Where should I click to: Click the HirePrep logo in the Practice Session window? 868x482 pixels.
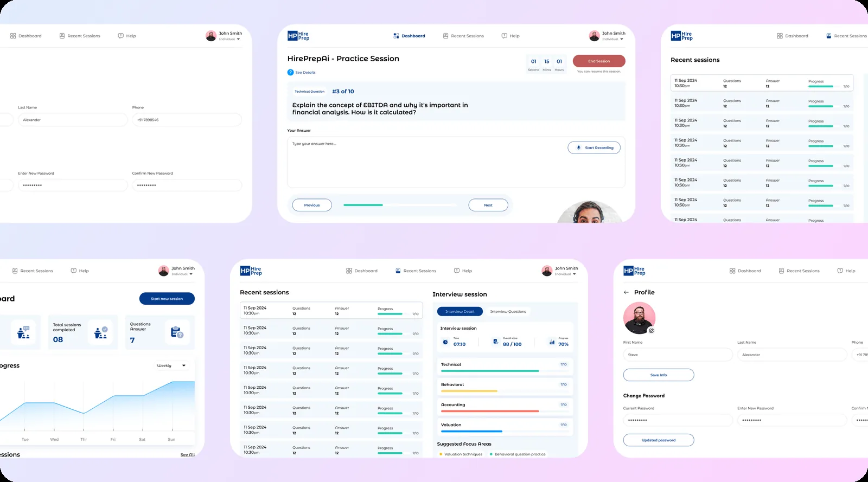click(298, 36)
